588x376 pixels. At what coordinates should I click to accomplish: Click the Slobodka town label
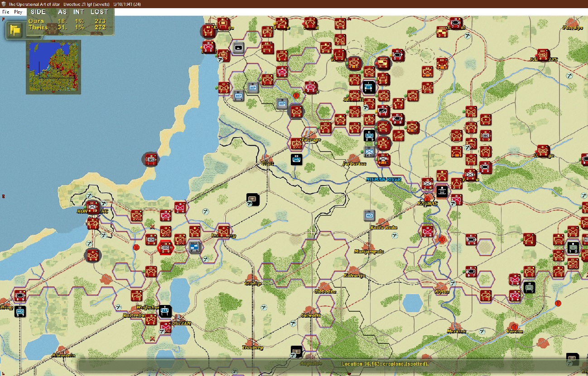pyautogui.click(x=325, y=291)
